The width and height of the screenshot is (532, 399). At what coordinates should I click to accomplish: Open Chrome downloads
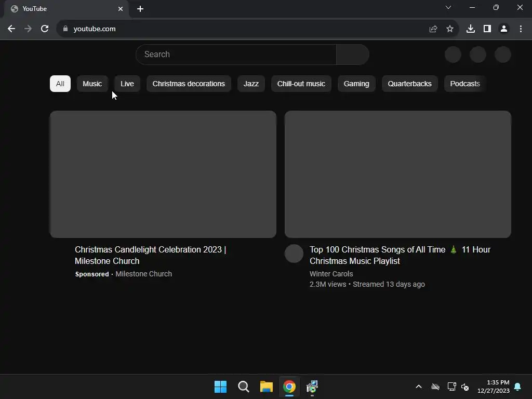471,29
